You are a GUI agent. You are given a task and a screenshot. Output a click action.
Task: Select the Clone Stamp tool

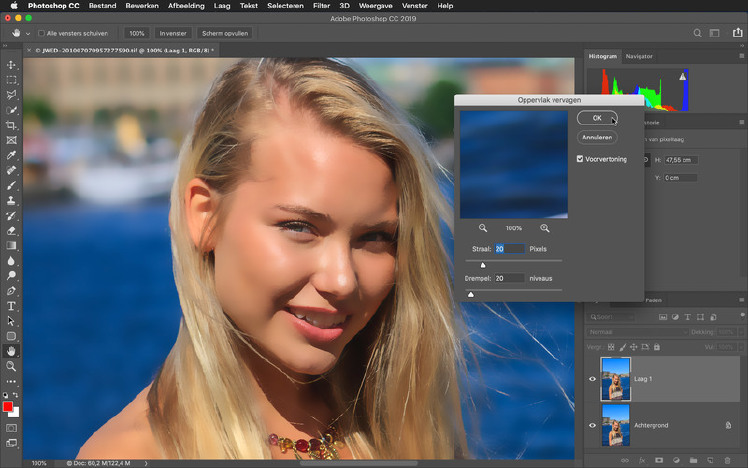[x=11, y=200]
